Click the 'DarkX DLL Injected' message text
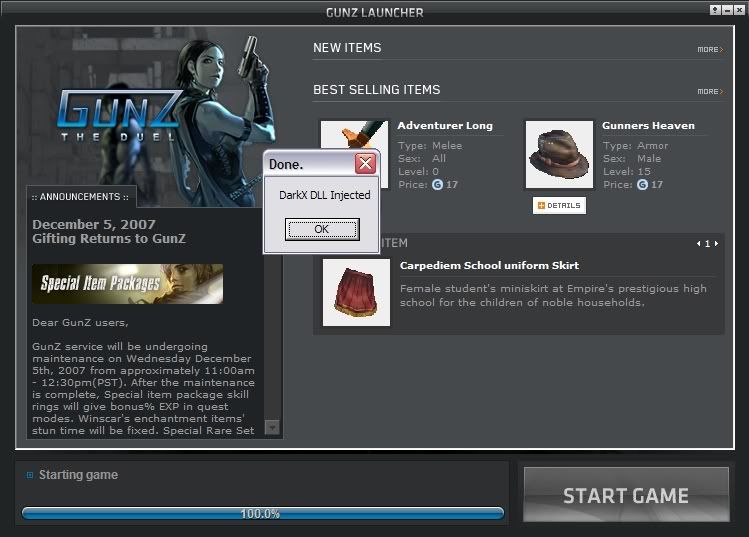749x537 pixels. pyautogui.click(x=325, y=195)
